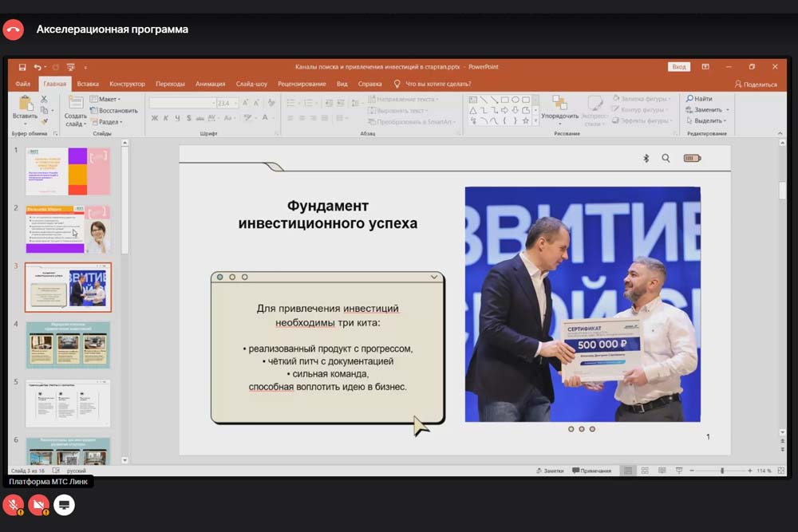
Task: Click the zoom slider in status bar
Action: [x=722, y=471]
